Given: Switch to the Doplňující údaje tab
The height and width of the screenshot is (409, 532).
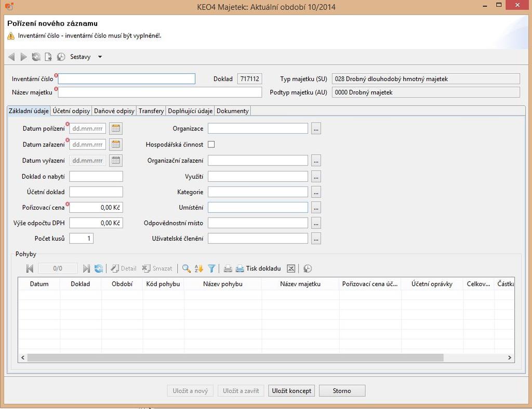Looking at the screenshot, I should 190,111.
